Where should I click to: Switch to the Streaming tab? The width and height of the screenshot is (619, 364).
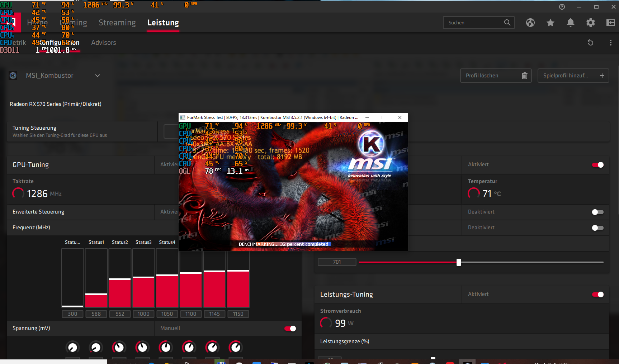(x=117, y=23)
